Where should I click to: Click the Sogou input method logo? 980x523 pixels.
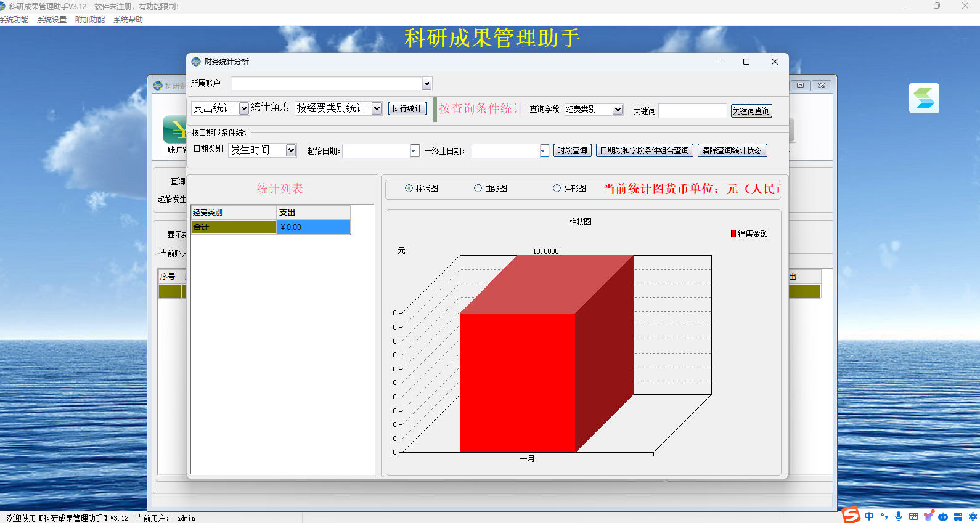[x=851, y=515]
